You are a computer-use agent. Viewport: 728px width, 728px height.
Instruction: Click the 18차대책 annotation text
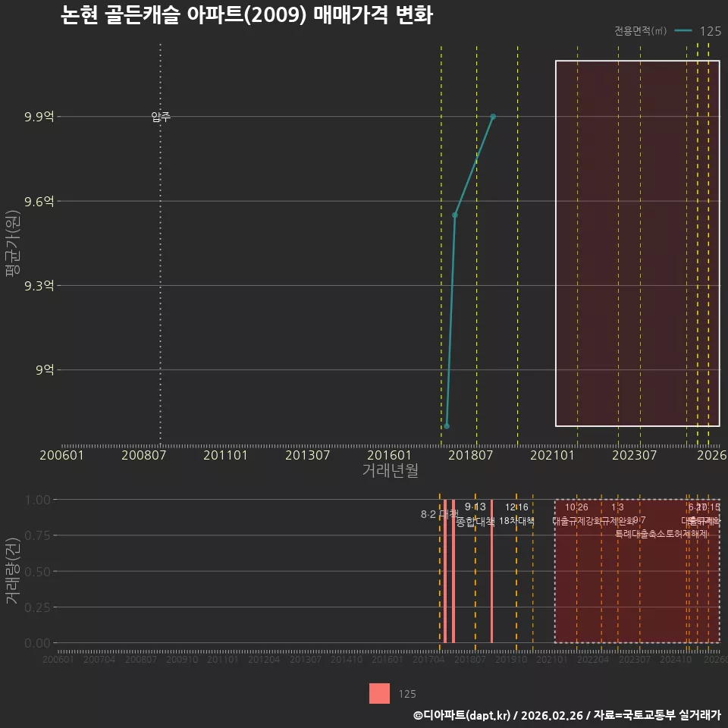pos(516,521)
